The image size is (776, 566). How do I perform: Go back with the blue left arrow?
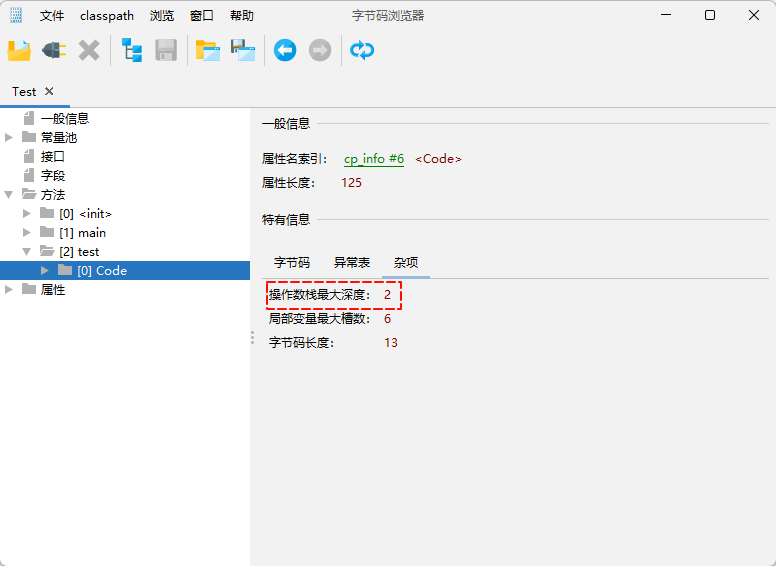pos(285,50)
